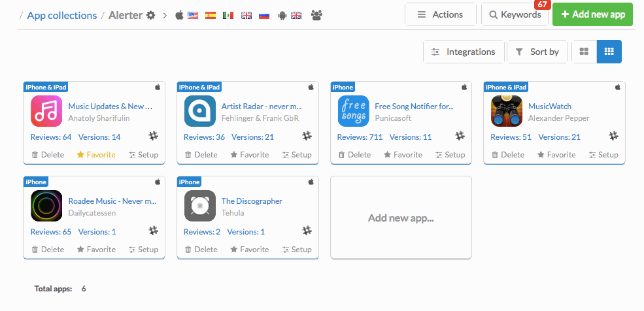The image size is (644, 311).
Task: Switch to large grid view
Action: coord(584,52)
